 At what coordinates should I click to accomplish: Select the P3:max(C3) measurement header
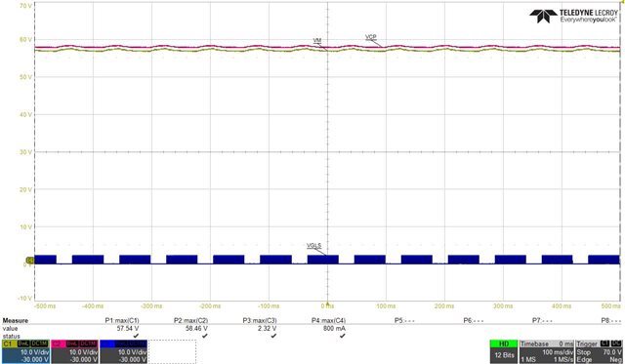click(260, 321)
